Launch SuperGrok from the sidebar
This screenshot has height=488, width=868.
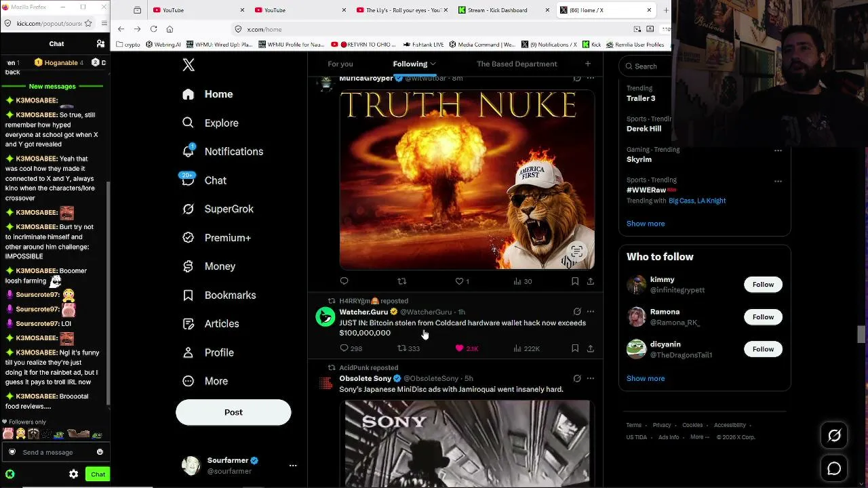pyautogui.click(x=218, y=209)
